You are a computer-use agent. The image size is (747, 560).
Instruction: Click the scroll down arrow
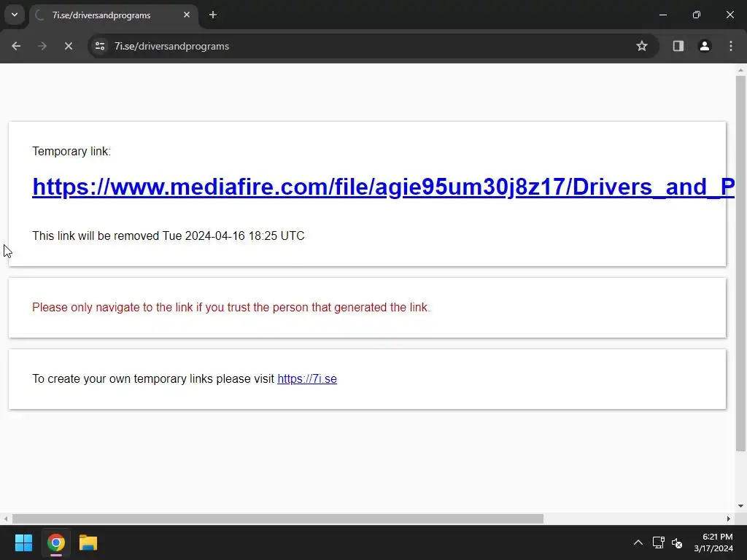pos(740,506)
